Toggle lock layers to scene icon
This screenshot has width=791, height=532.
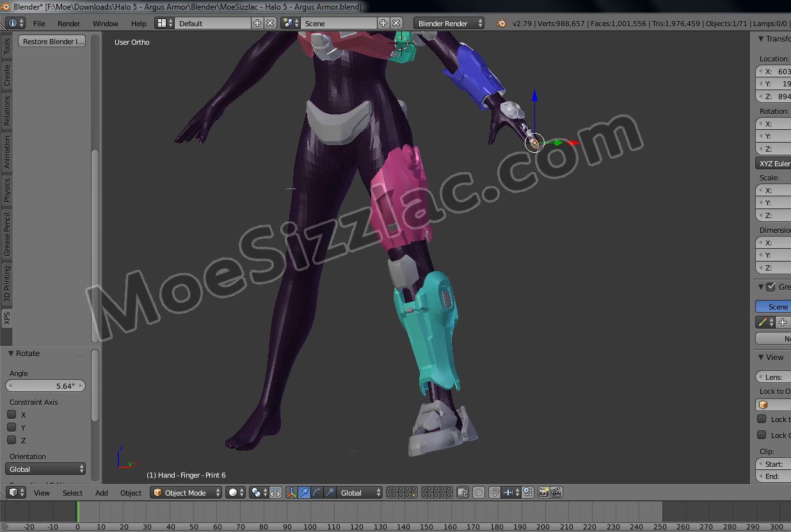463,492
